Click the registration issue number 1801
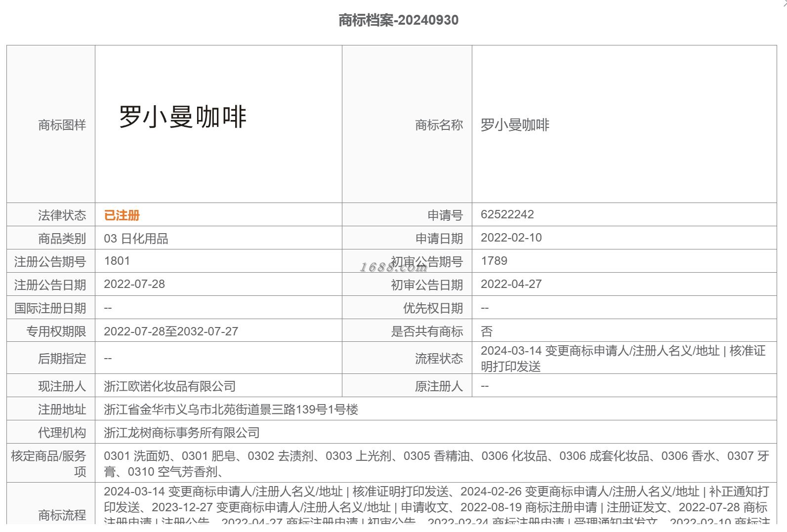The height and width of the screenshot is (532, 787). click(x=117, y=261)
